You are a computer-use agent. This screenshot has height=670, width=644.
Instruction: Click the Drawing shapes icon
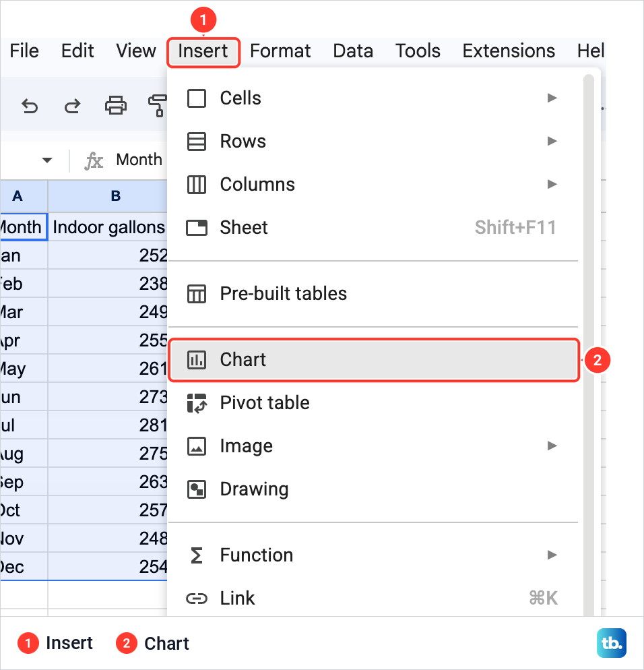[197, 489]
